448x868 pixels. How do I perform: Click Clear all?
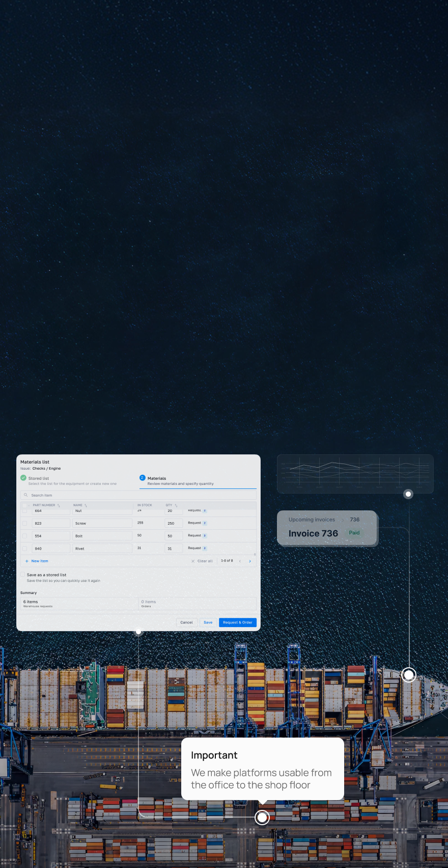tap(205, 561)
